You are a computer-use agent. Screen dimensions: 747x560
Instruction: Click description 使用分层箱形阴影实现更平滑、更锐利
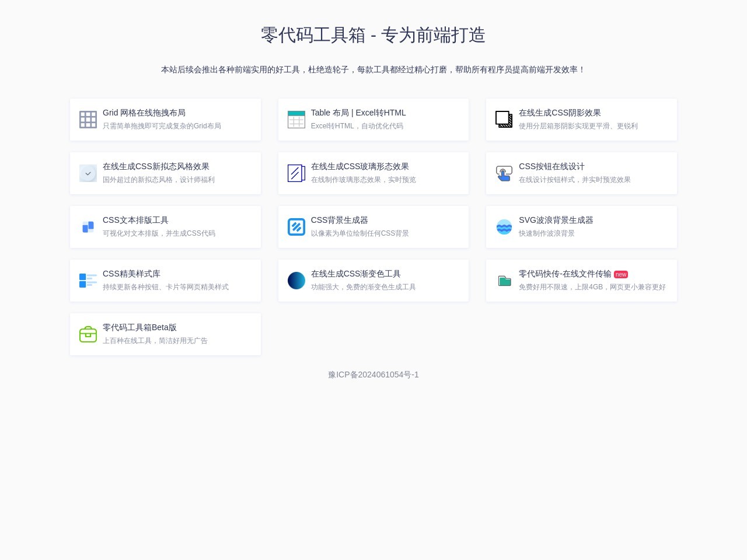(x=578, y=126)
